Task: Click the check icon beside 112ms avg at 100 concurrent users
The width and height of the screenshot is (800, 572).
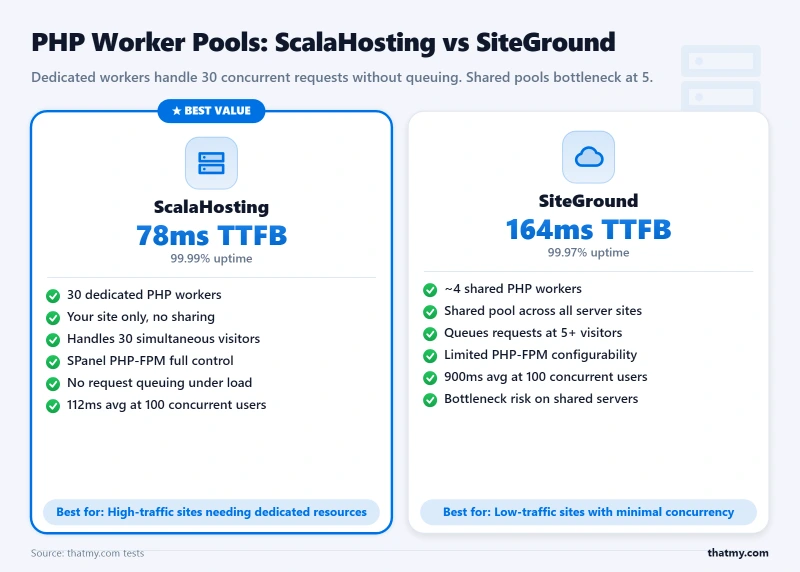Action: 53,406
